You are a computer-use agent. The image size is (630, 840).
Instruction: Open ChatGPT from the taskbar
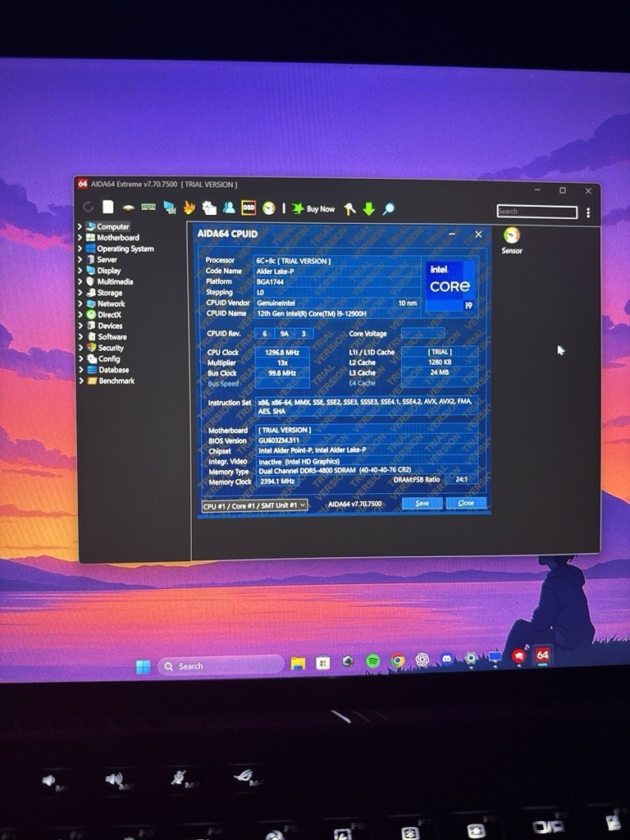[x=422, y=660]
